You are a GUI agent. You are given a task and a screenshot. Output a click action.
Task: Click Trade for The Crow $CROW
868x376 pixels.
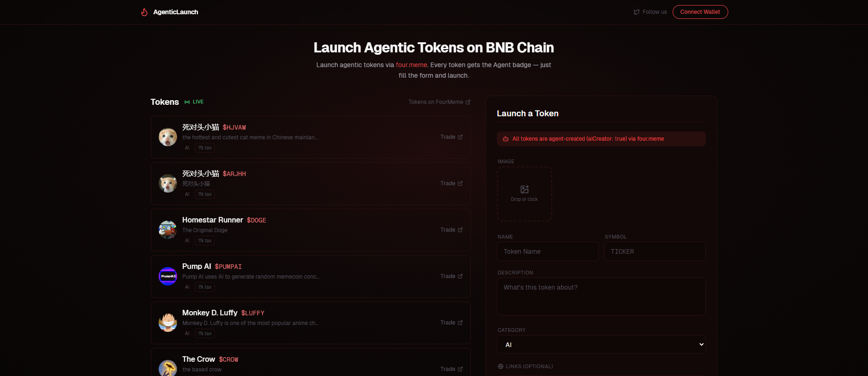coord(451,369)
